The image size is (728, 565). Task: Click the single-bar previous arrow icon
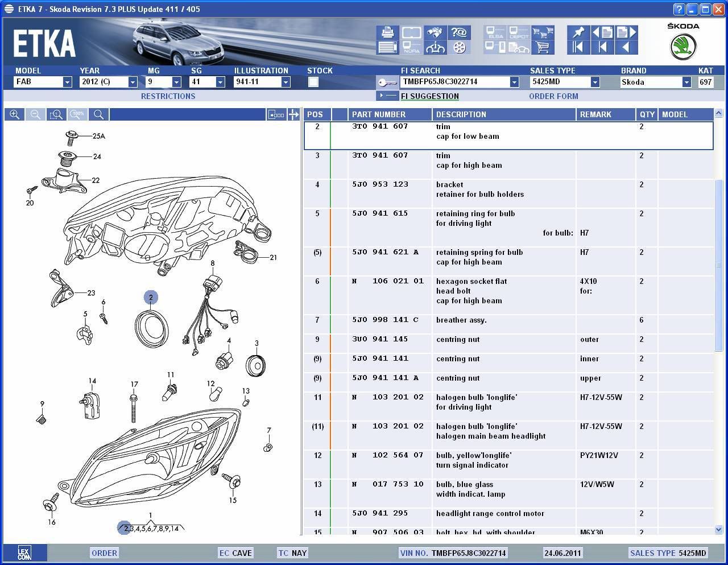pos(602,47)
